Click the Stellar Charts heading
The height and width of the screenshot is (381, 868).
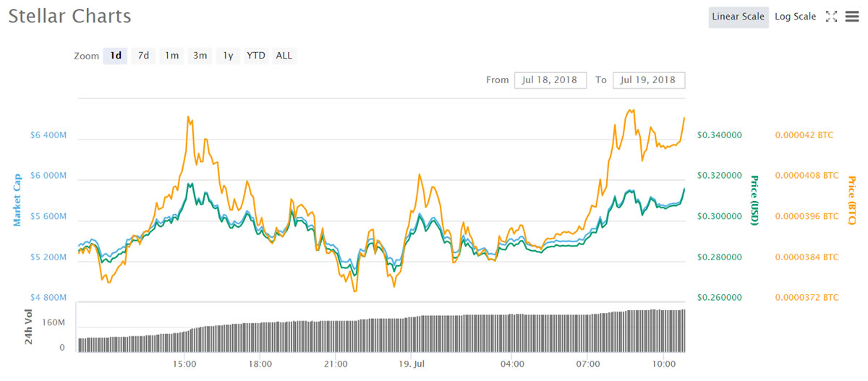tap(70, 16)
